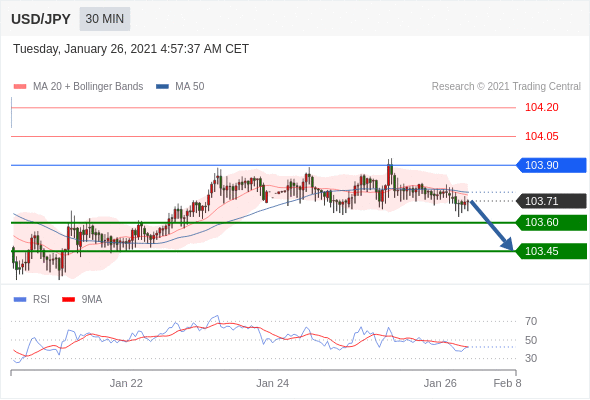
Task: Click the 104.05 resistance level label
Action: click(542, 136)
